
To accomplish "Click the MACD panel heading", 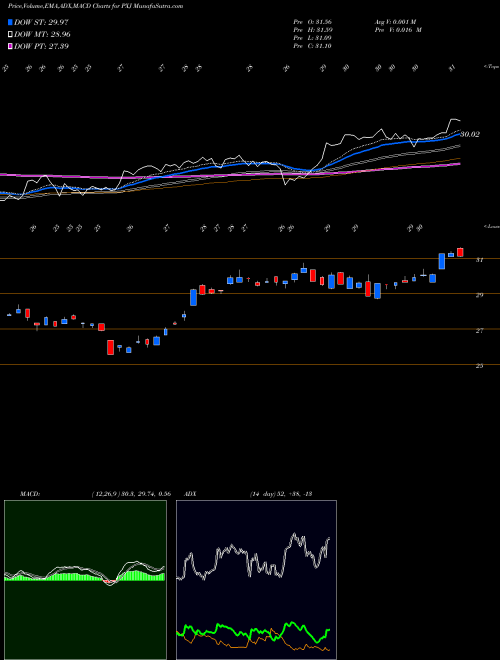I will point(29,494).
